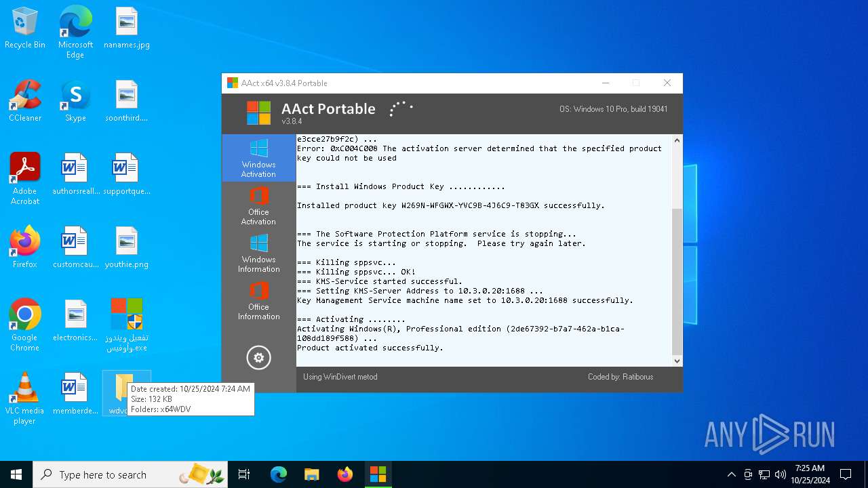The image size is (868, 488).
Task: Select VLC media player desktop shortcut
Action: coord(25,399)
